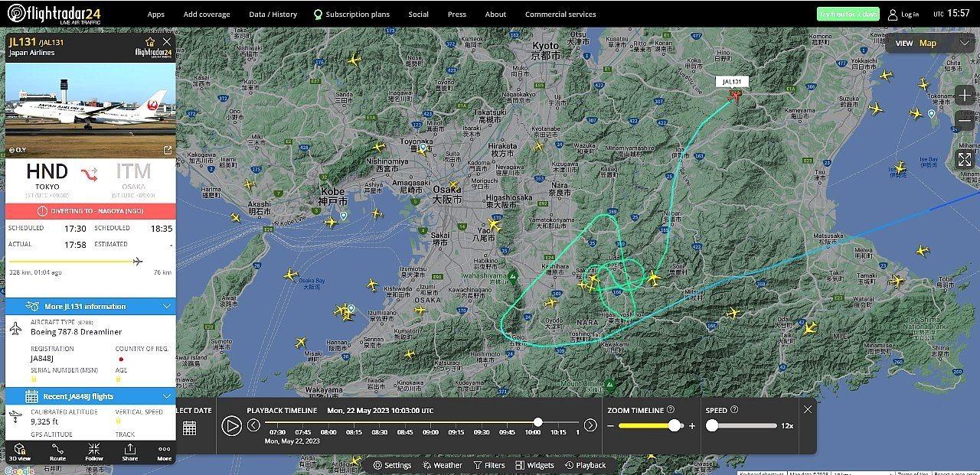This screenshot has height=475, width=980.
Task: Favorite flight JL131 with star icon
Action: [150, 41]
